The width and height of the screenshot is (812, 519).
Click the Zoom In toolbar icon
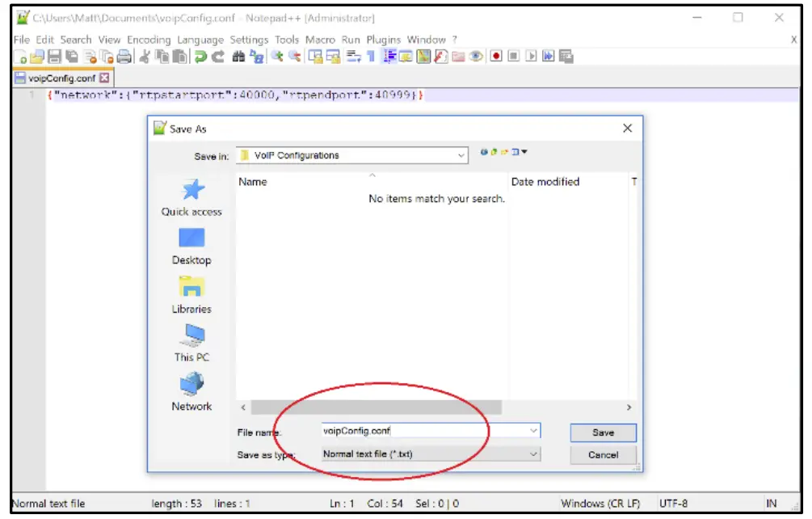tap(277, 57)
